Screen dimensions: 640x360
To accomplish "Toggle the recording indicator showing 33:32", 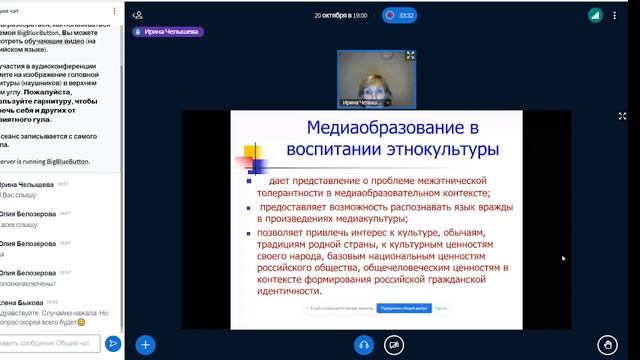I will (x=399, y=16).
